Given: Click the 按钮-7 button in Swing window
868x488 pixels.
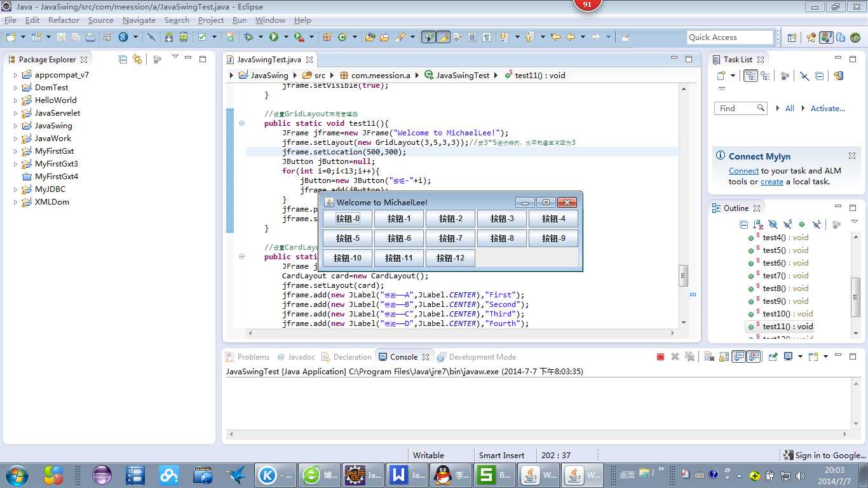Looking at the screenshot, I should point(451,238).
